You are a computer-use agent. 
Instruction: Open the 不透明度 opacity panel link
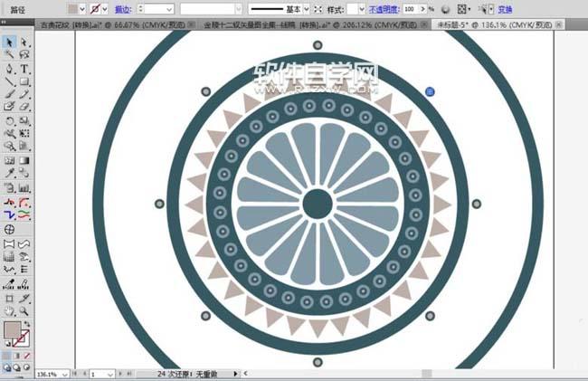(x=384, y=9)
